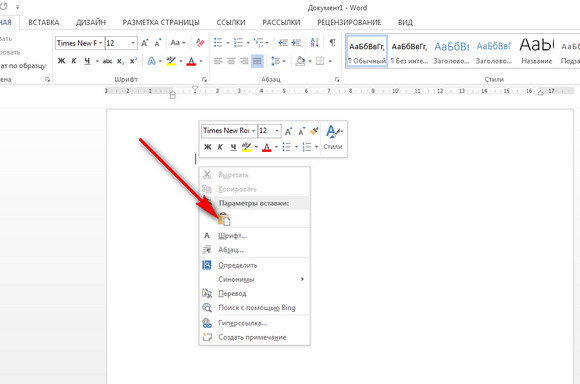Viewport: 580px width, 384px height.
Task: Toggle italic in the ribbon Font group
Action: tap(74, 61)
